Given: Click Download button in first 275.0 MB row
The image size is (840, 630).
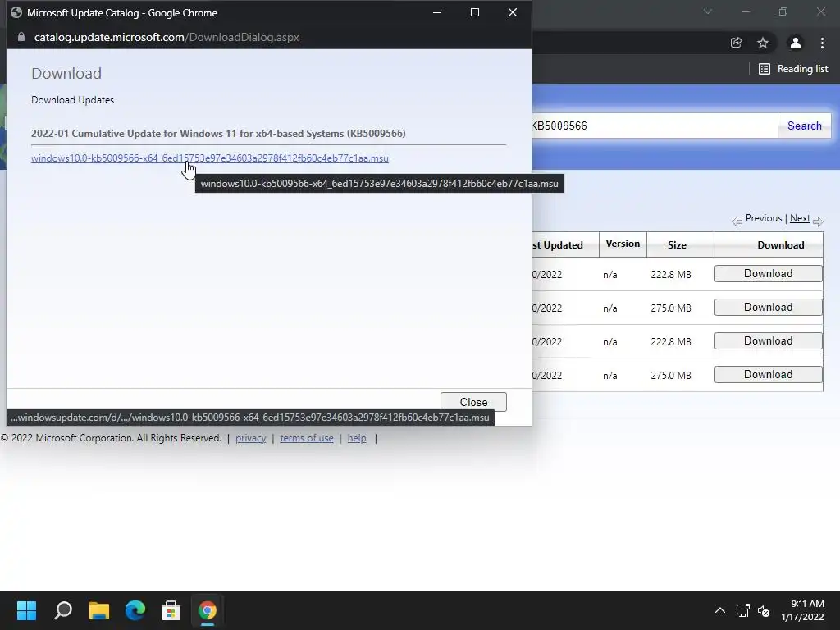Looking at the screenshot, I should [768, 308].
